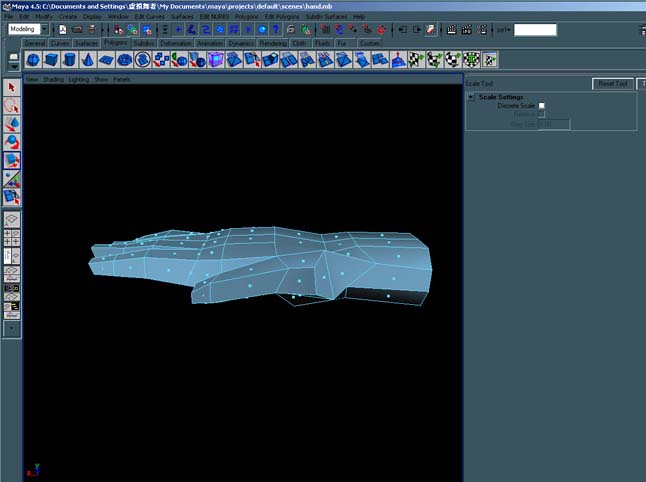Switch to four-view panel layout
The width and height of the screenshot is (646, 482).
coord(12,238)
